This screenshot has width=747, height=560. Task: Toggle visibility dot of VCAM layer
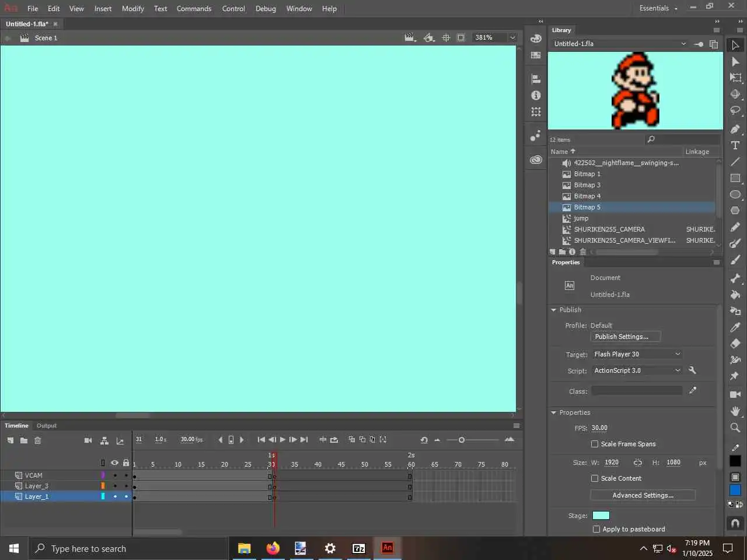pyautogui.click(x=115, y=475)
